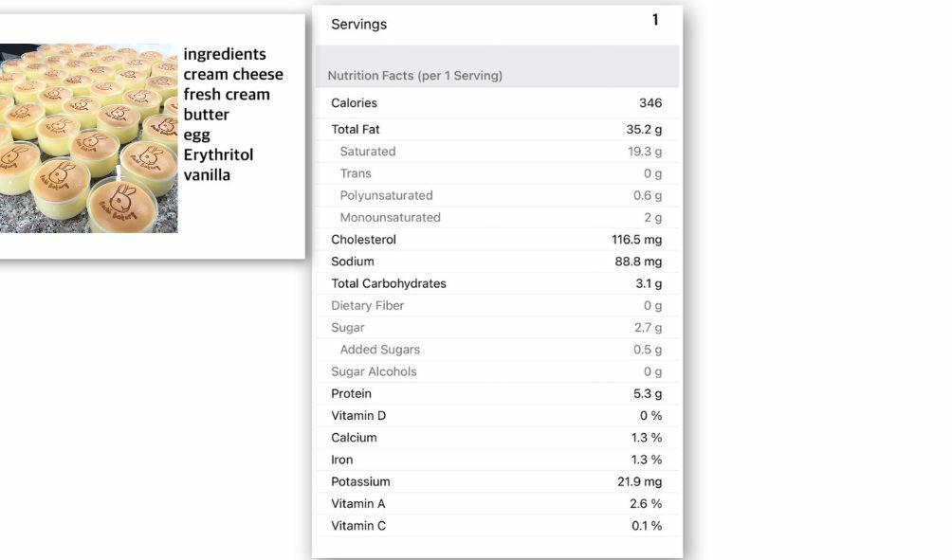Click the Servings count value

655,20
